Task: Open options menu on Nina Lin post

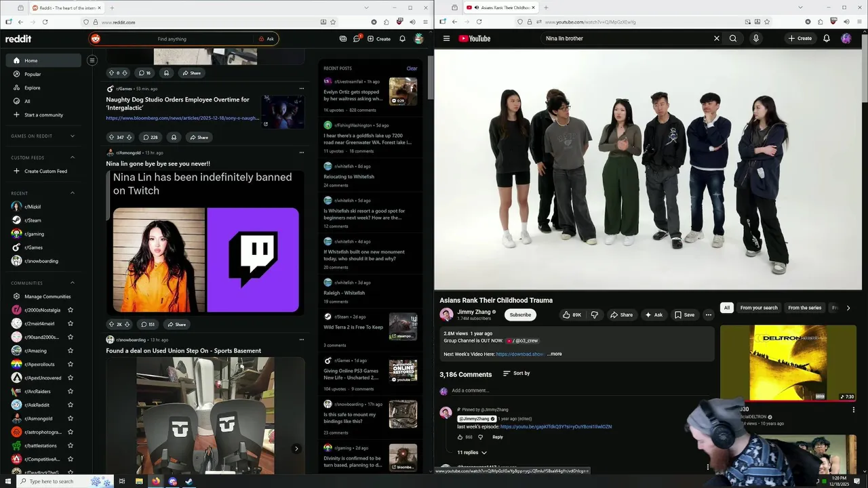Action: pos(302,152)
